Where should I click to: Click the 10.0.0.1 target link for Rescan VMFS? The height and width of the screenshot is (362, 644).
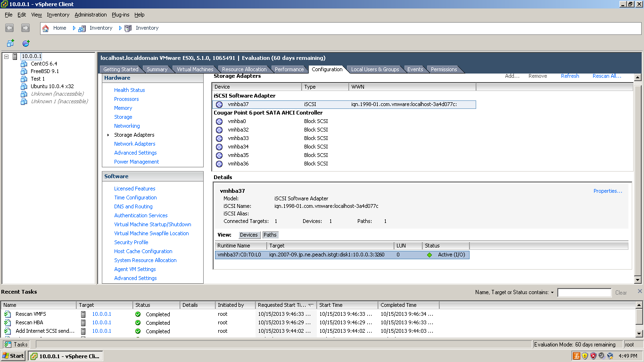coord(101,314)
